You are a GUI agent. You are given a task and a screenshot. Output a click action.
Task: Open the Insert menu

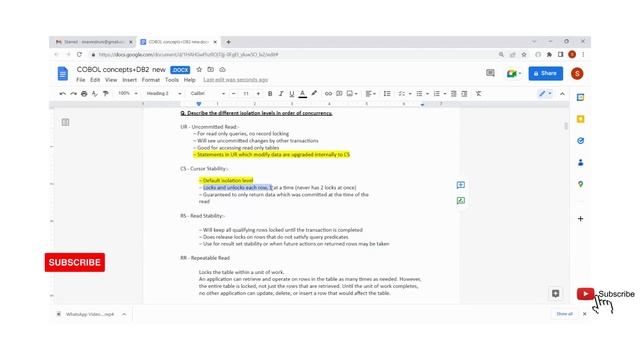click(130, 80)
